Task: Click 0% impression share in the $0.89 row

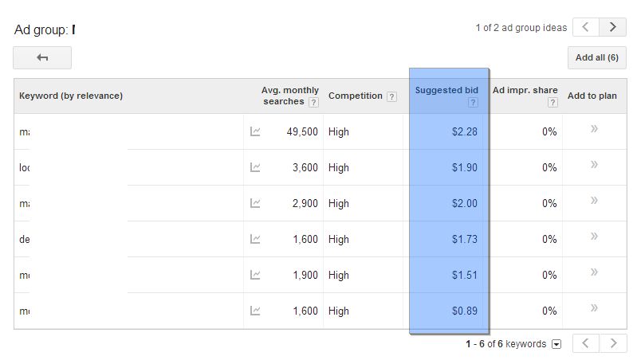Action: (x=549, y=311)
